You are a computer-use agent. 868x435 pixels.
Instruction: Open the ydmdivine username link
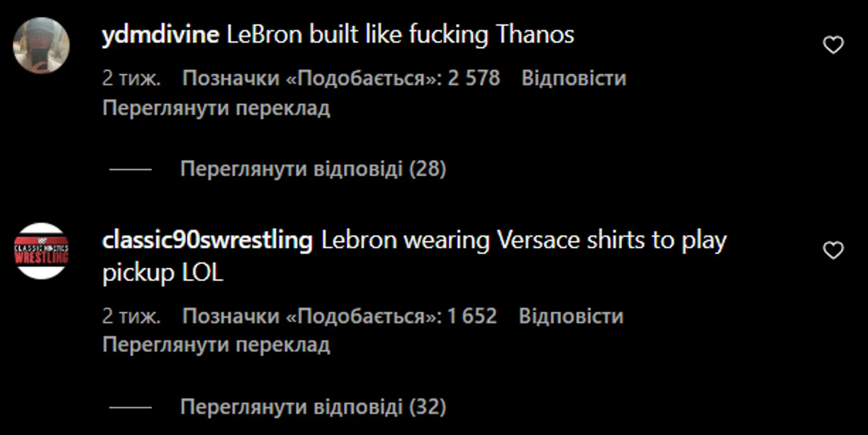pos(161,35)
